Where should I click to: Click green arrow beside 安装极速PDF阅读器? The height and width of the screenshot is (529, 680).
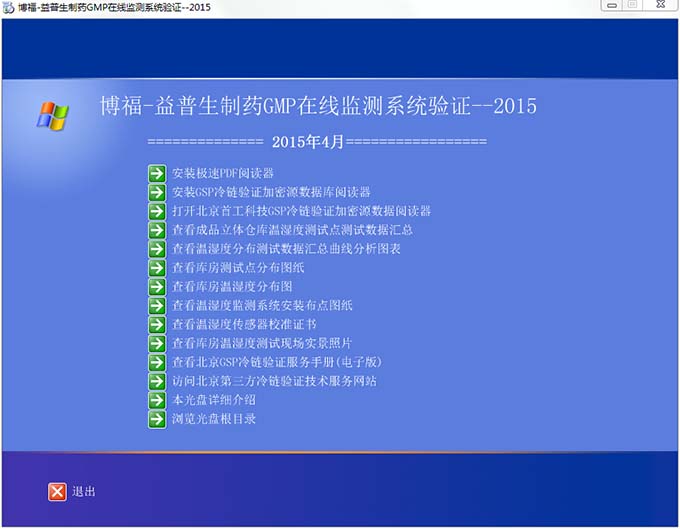point(157,173)
